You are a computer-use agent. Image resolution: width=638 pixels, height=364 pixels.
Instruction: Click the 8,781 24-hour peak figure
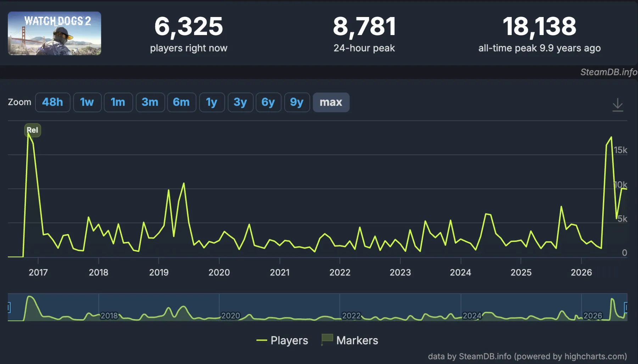click(364, 27)
